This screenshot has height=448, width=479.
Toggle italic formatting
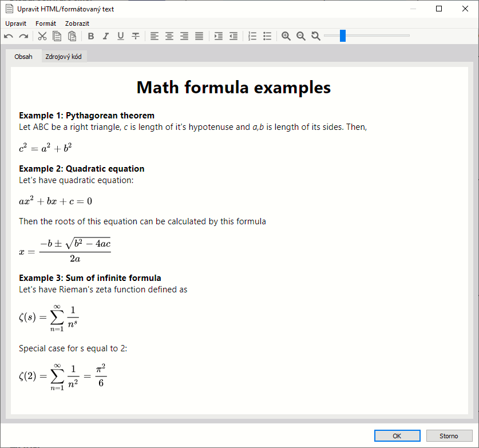tap(106, 36)
